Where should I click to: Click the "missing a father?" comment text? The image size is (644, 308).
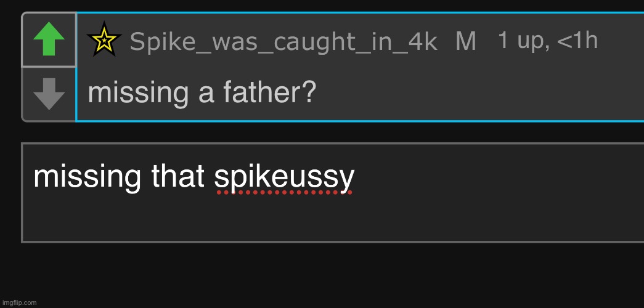pos(202,93)
